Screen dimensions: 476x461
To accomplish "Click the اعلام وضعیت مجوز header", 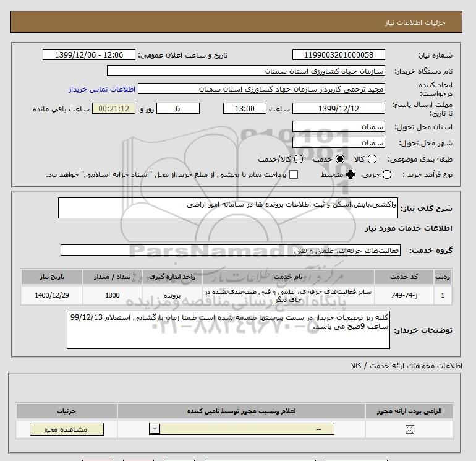I will coord(241,411).
